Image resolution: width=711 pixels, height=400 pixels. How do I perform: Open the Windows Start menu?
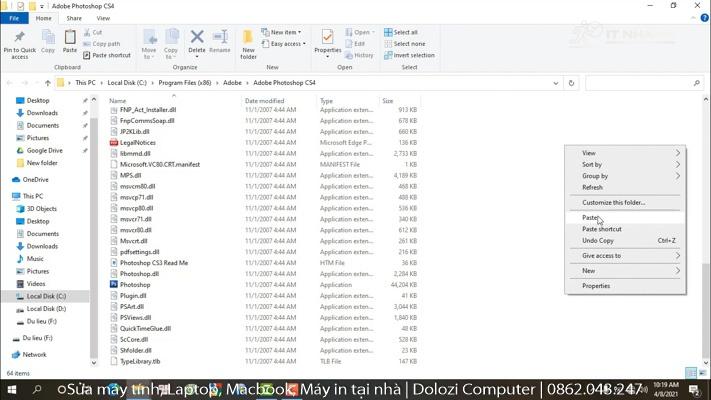(x=10, y=389)
